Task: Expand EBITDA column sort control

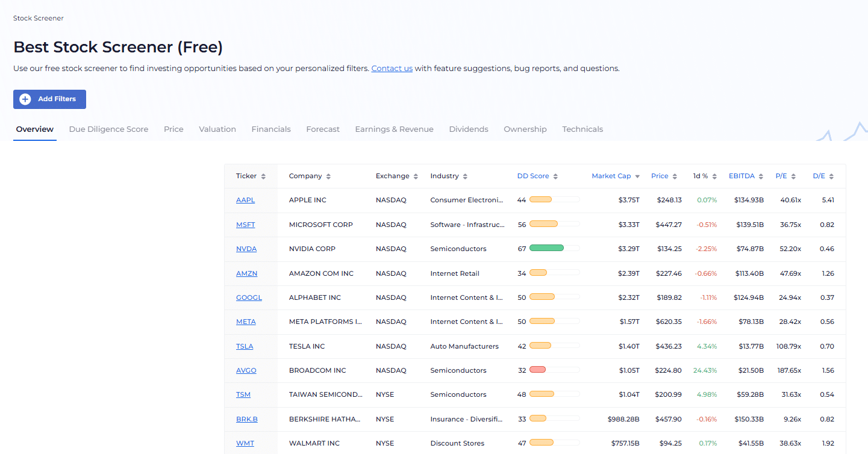Action: [761, 176]
